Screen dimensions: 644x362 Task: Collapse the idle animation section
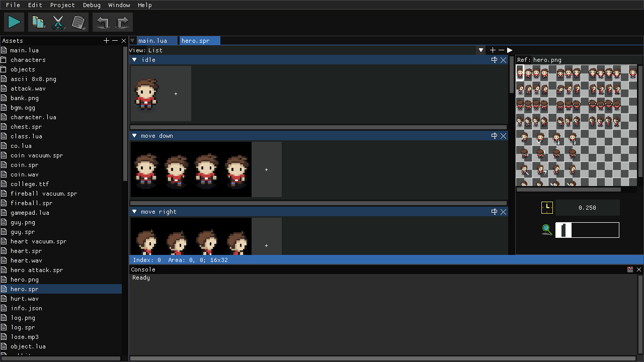(134, 59)
